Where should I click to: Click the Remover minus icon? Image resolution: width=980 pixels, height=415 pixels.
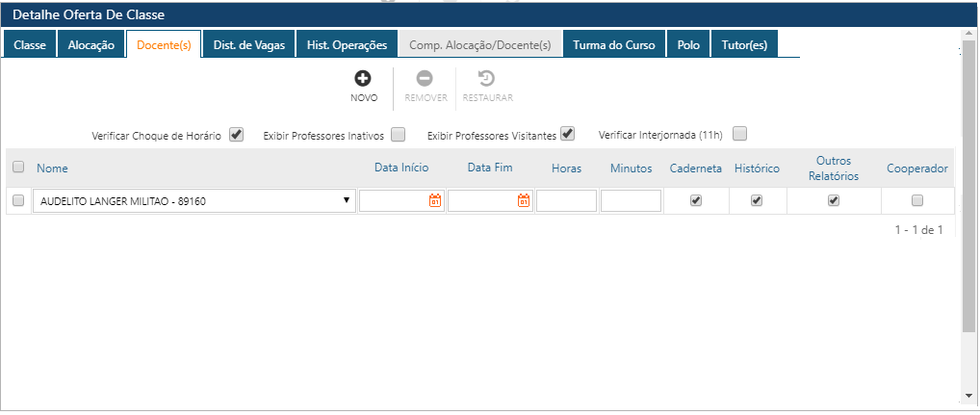click(425, 79)
